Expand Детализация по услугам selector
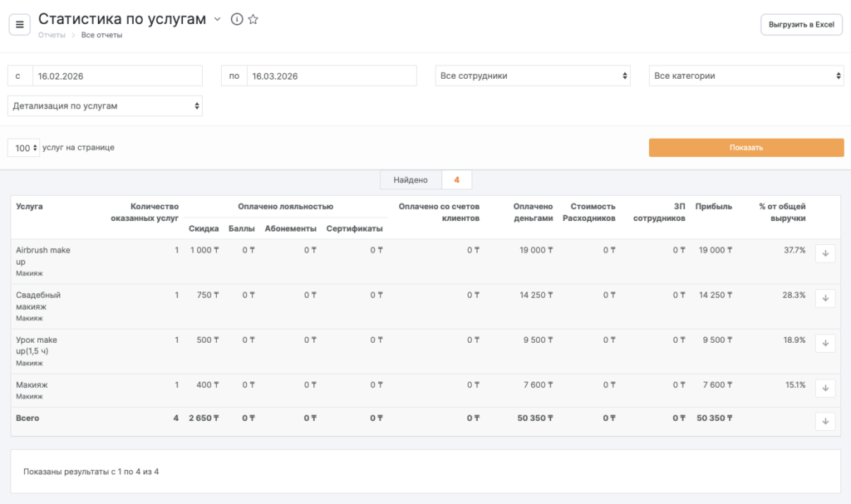 click(x=105, y=106)
